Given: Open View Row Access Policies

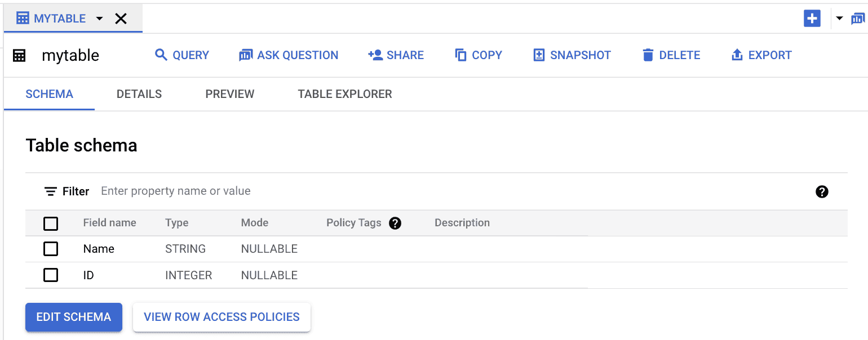Looking at the screenshot, I should [x=221, y=317].
